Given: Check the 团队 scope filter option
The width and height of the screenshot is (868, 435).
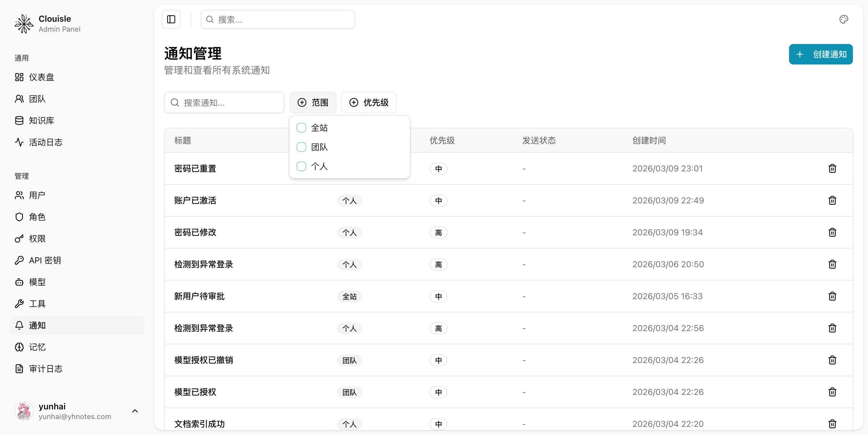Looking at the screenshot, I should coord(301,147).
